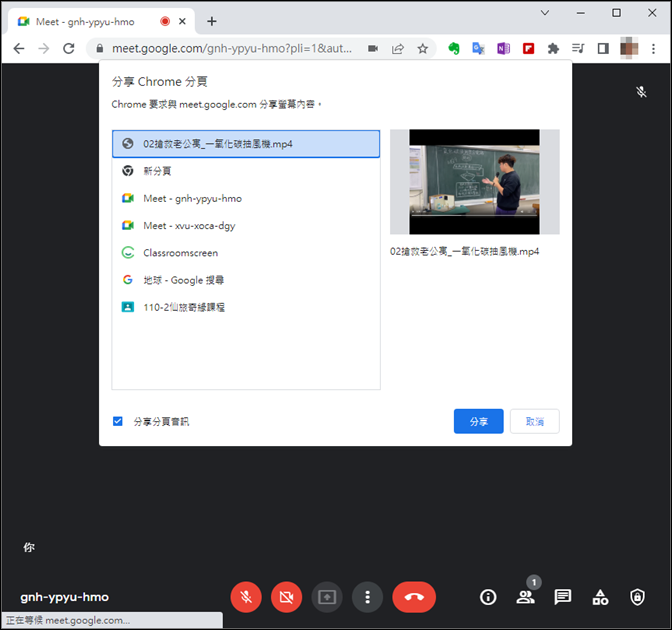
Task: Click the lock site info icon
Action: tap(99, 48)
